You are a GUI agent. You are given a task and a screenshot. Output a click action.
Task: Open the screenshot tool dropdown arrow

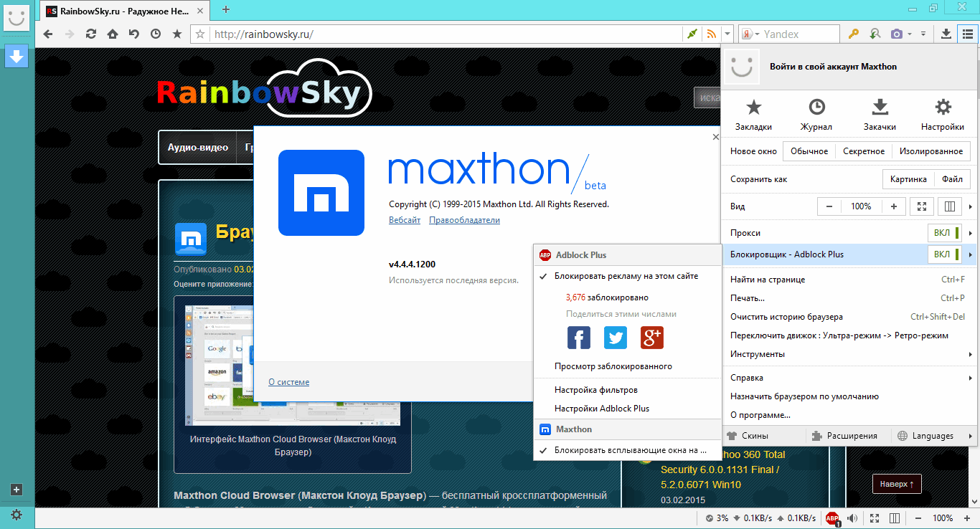[910, 34]
